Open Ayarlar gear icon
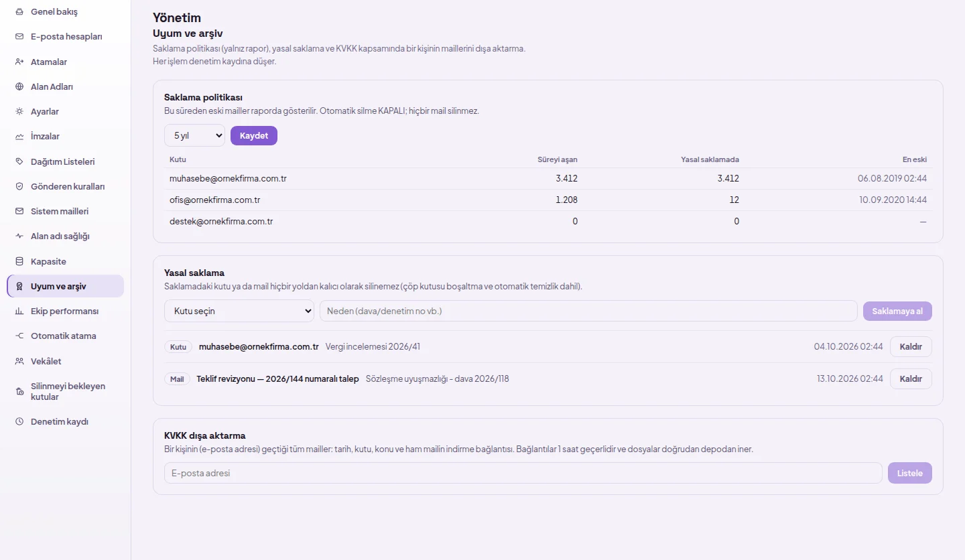 [19, 111]
